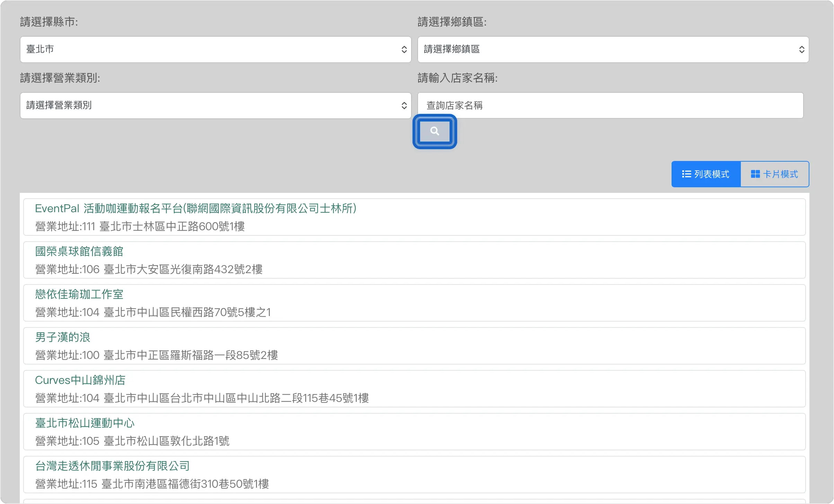Open the 國榮桌球館信義館 store link

click(x=79, y=251)
